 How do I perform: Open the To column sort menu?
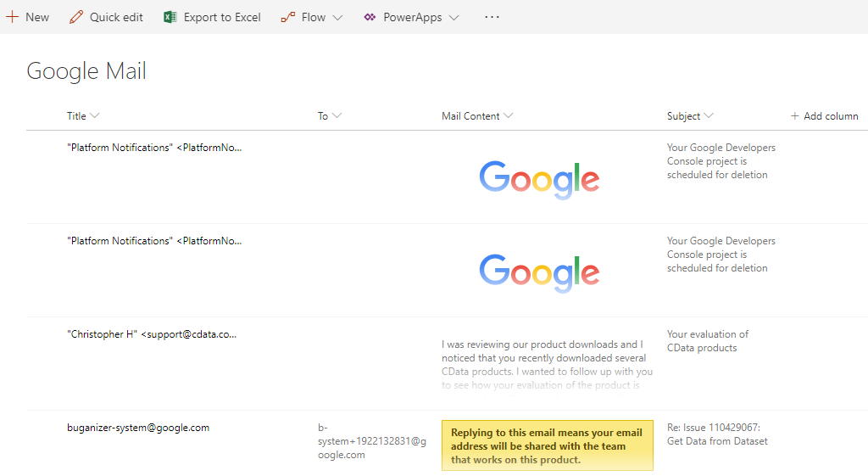click(x=330, y=116)
